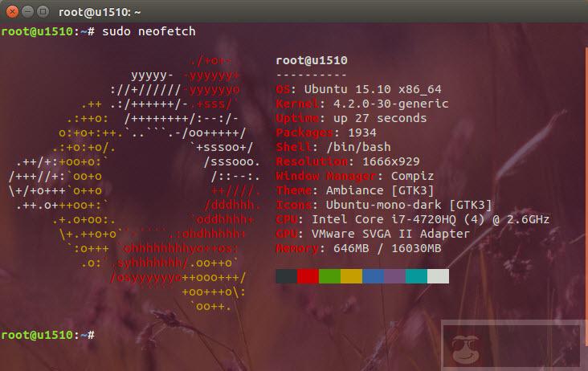The width and height of the screenshot is (588, 371).
Task: Click the Window Manager value "Compiz"
Action: click(x=413, y=176)
